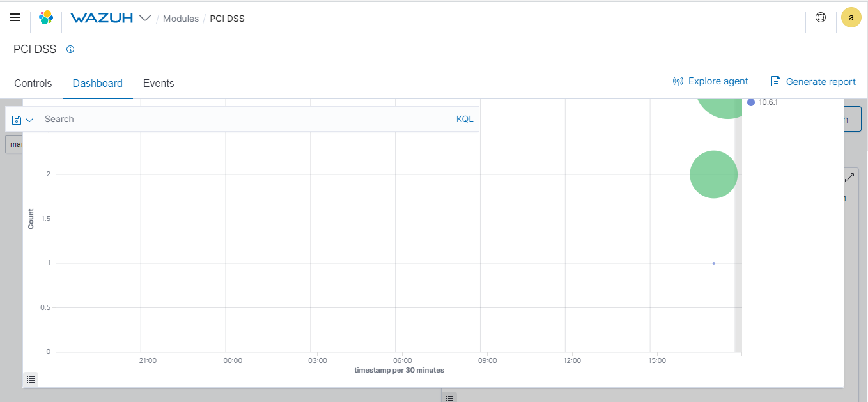Open the chart legend list icon
The width and height of the screenshot is (868, 402).
[30, 379]
